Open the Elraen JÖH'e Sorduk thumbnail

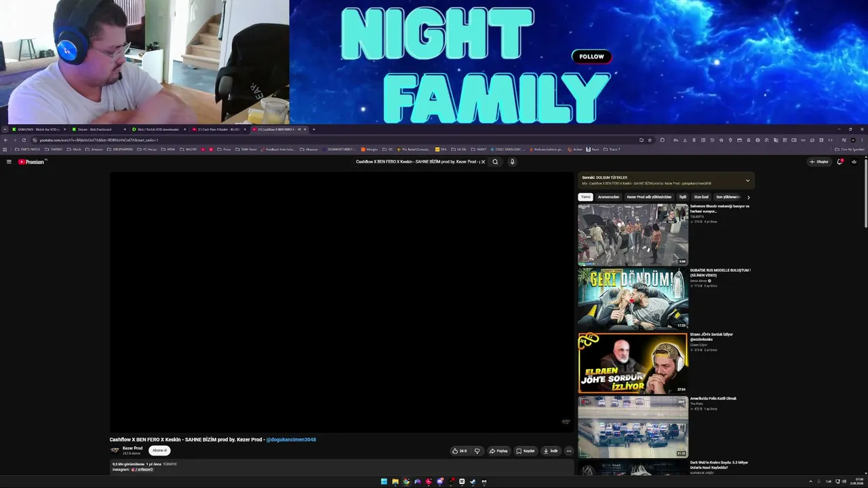click(x=633, y=363)
